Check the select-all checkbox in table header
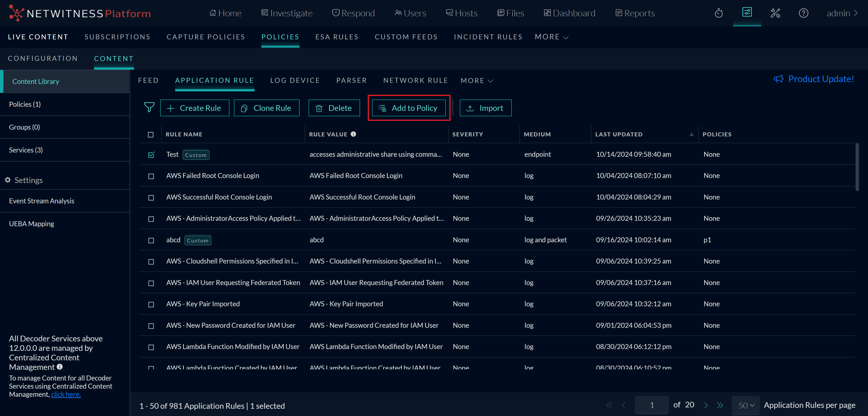The height and width of the screenshot is (416, 868). pos(151,135)
